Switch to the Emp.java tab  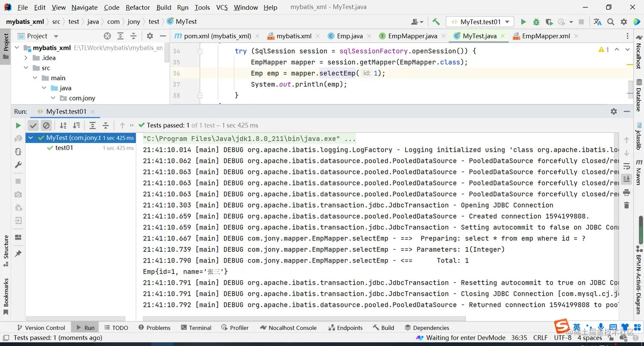[x=349, y=36]
